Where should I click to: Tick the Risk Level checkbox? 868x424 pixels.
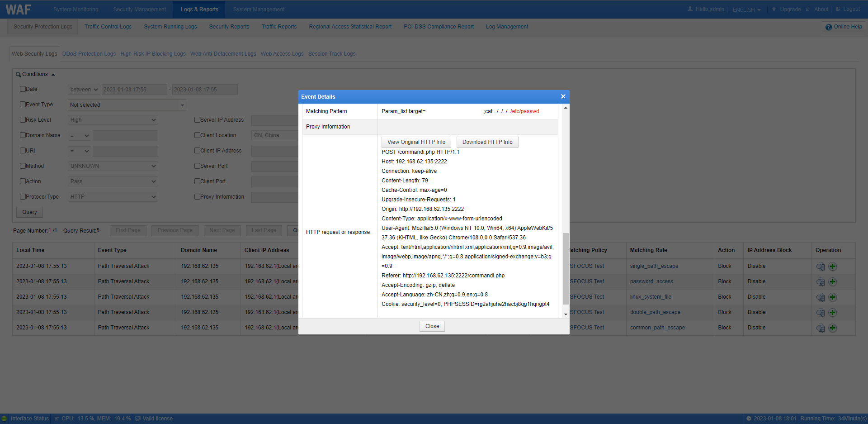23,120
